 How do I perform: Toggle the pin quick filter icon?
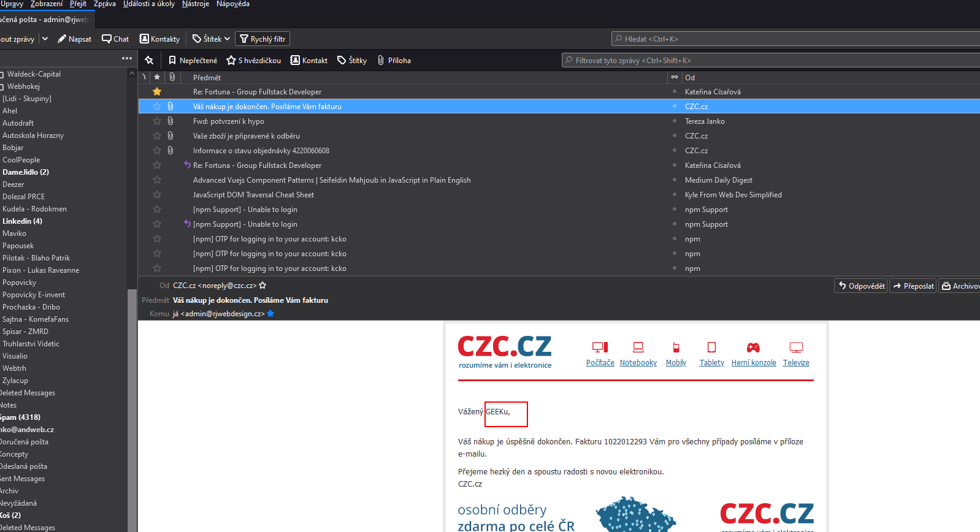click(x=149, y=60)
